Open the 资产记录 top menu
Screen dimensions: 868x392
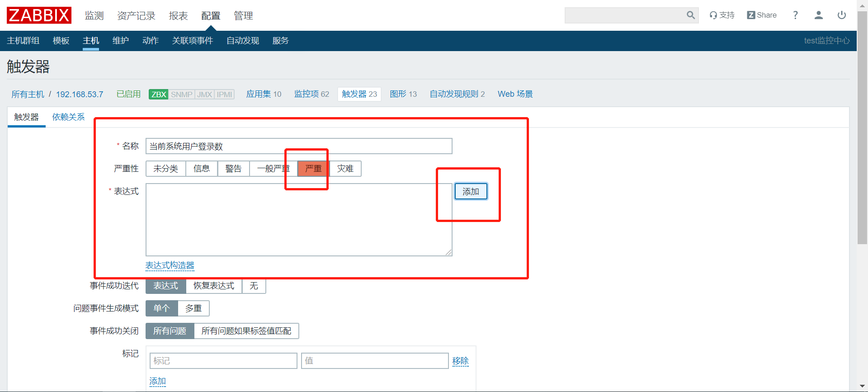[x=136, y=16]
